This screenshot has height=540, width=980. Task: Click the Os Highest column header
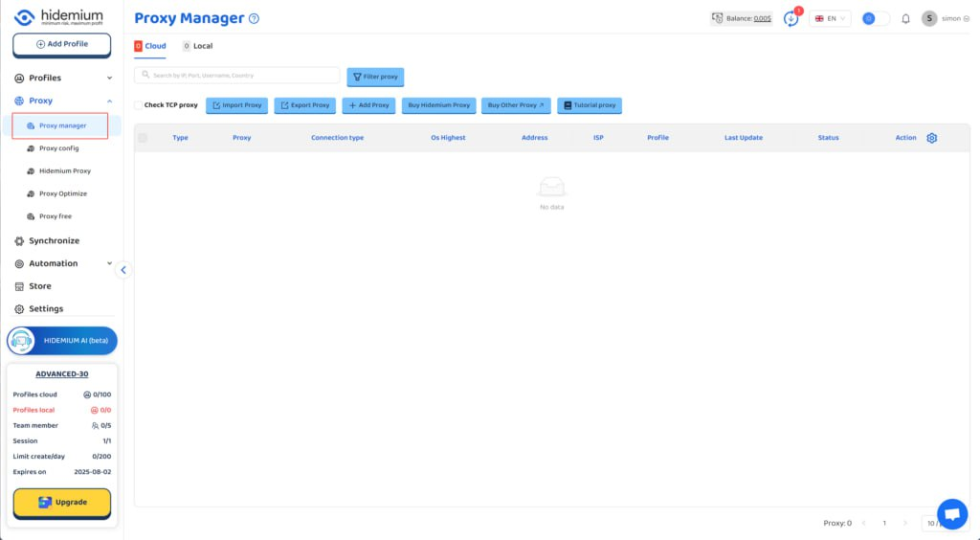448,138
